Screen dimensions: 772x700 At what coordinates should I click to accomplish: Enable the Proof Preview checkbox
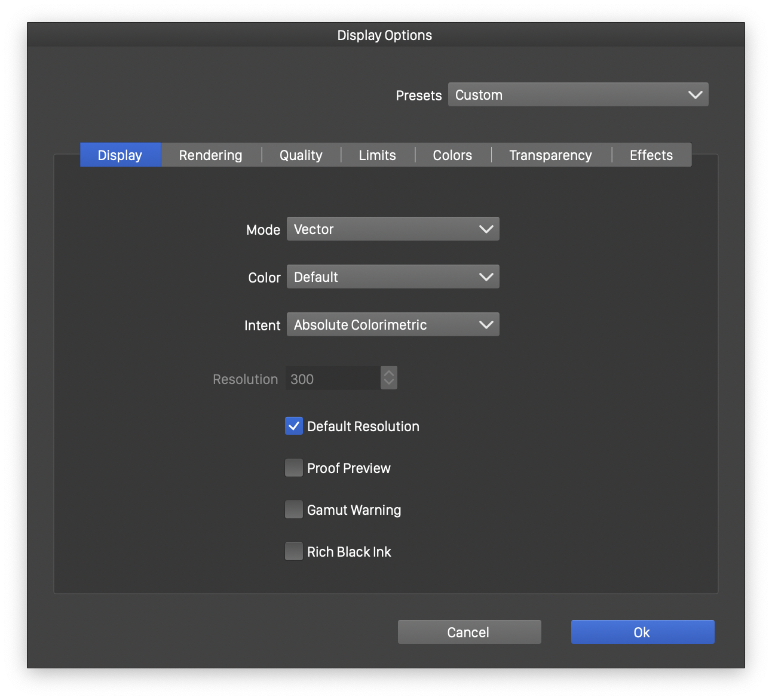point(294,468)
